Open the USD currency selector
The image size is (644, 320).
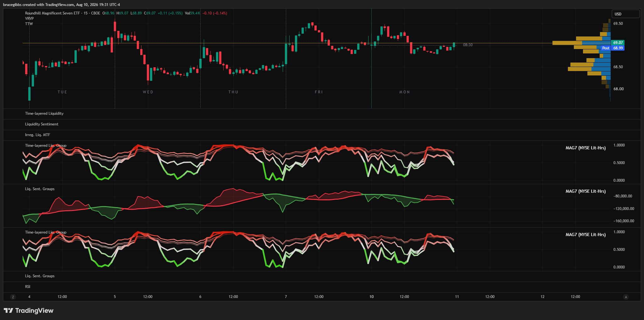(x=625, y=14)
